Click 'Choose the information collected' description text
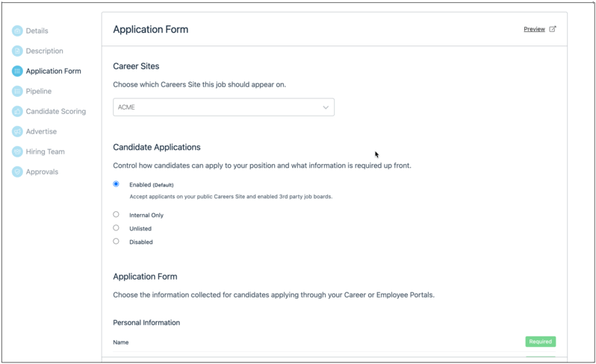Image resolution: width=596 pixels, height=364 pixels. [273, 295]
